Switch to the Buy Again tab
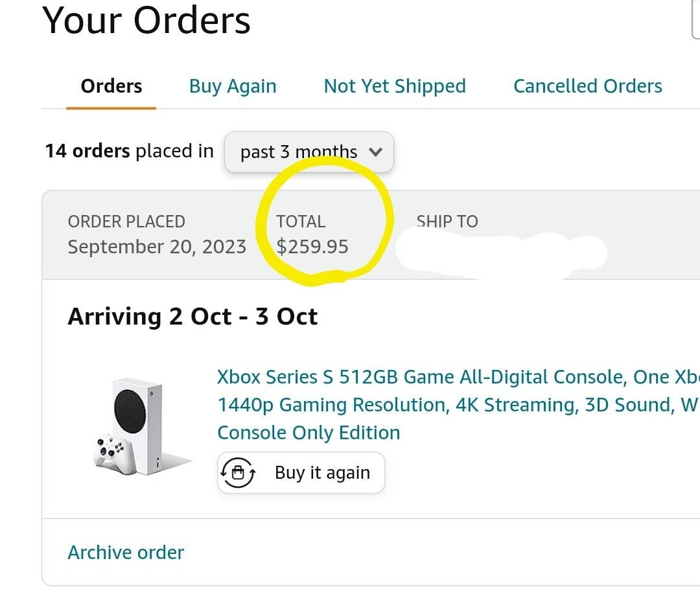Viewport: 700px width, 596px height. 232,86
